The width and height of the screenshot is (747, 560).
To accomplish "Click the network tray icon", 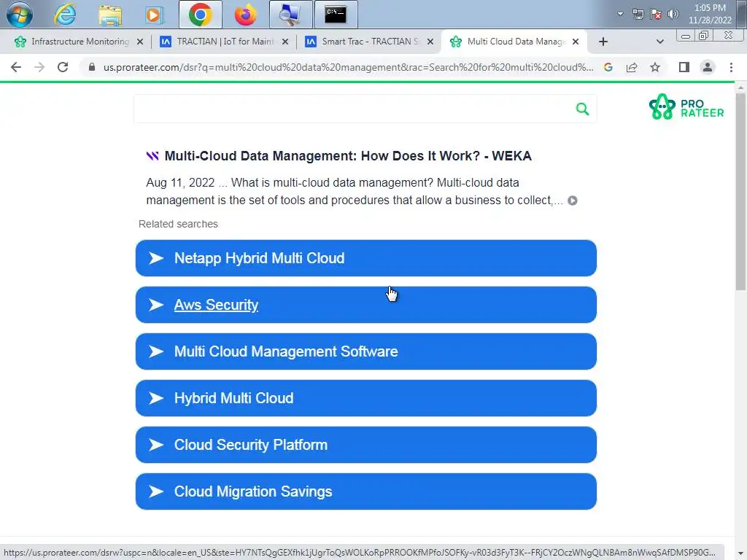I will click(x=638, y=14).
